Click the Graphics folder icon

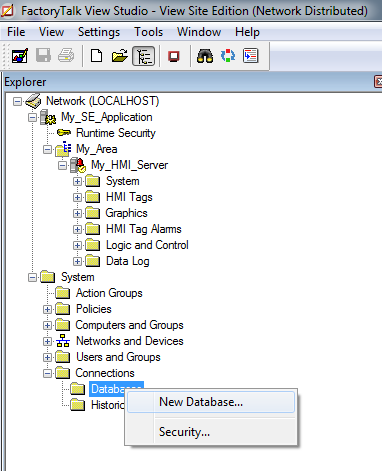93,213
